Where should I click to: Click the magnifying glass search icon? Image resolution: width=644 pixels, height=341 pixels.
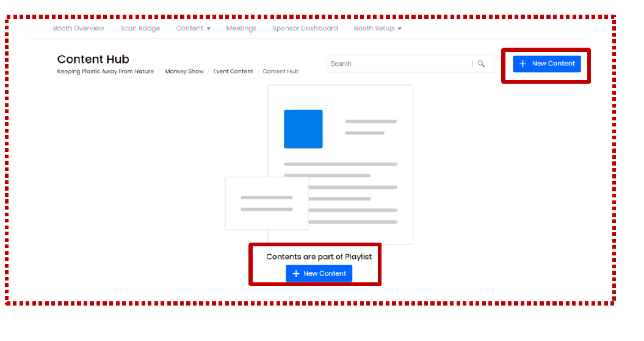coord(481,64)
